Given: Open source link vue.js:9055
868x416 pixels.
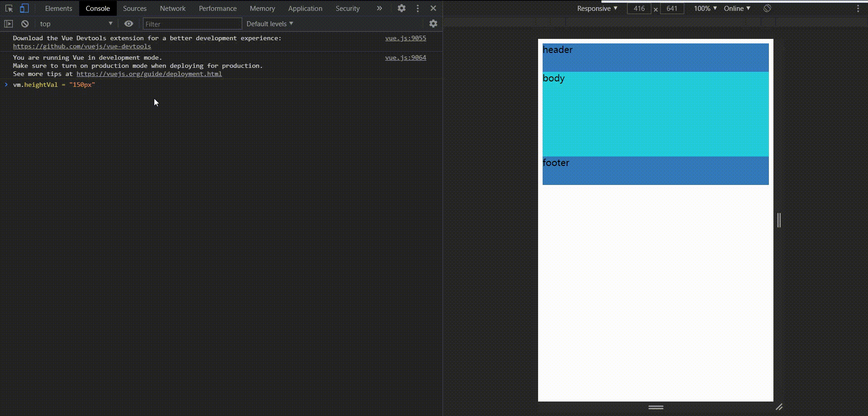Looking at the screenshot, I should pyautogui.click(x=405, y=38).
